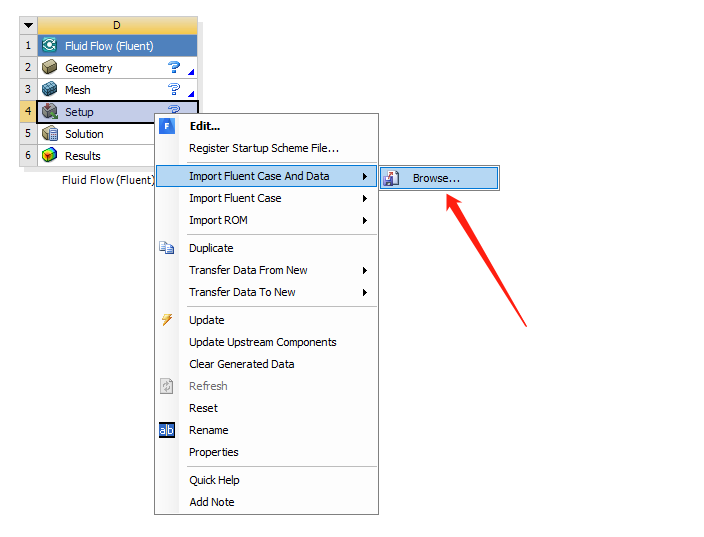Click the Solution cell icon
The image size is (704, 537).
(50, 134)
